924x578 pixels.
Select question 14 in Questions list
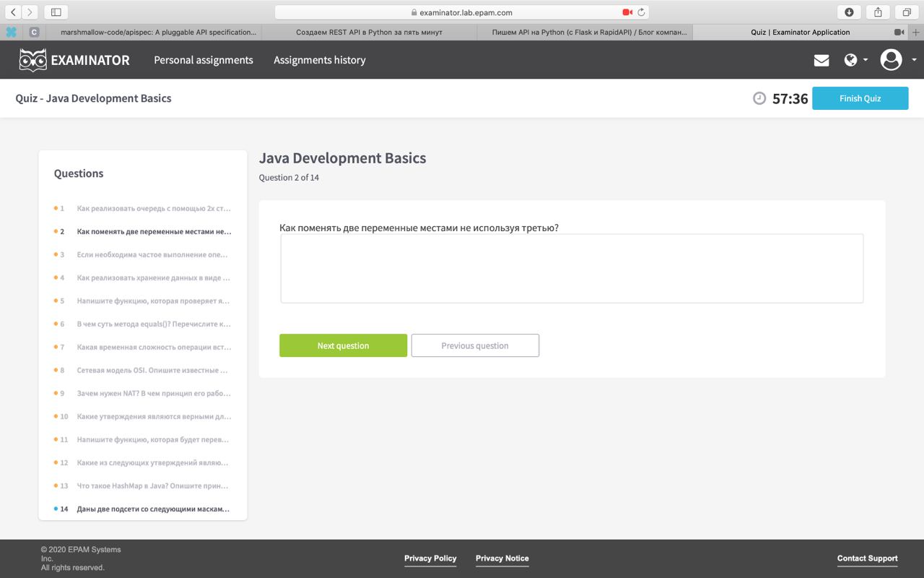143,509
